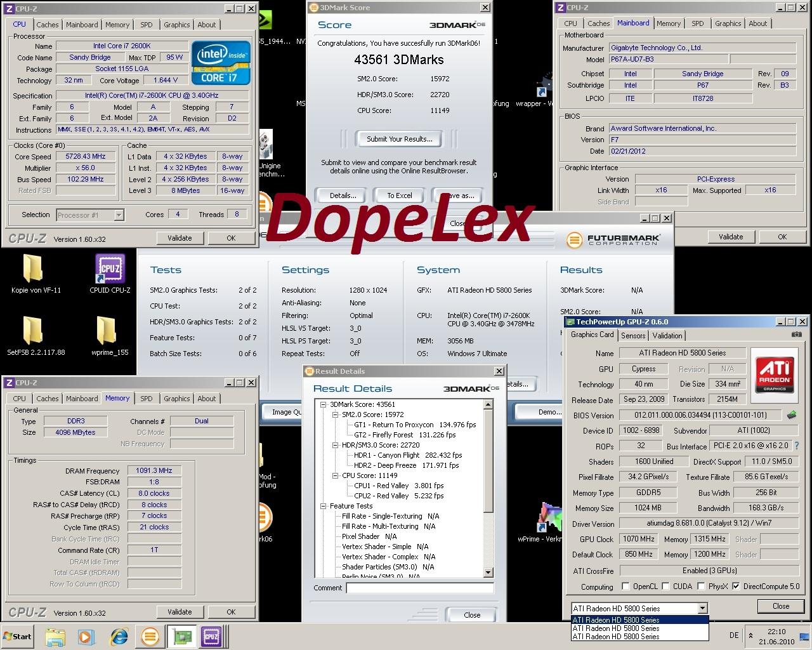Open Windows Explorer from the taskbar
The image size is (812, 650).
tap(55, 637)
